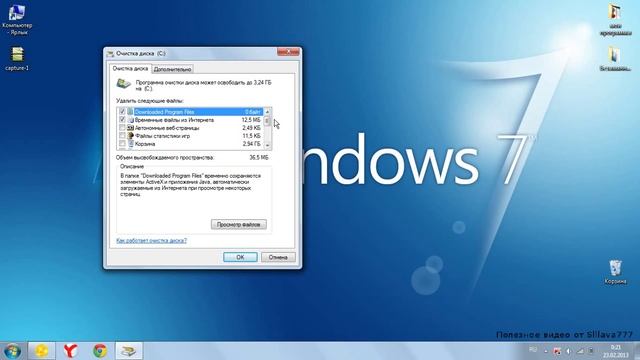This screenshot has width=640, height=360.
Task: Select Disk Cleanup taskbar button
Action: (x=129, y=351)
